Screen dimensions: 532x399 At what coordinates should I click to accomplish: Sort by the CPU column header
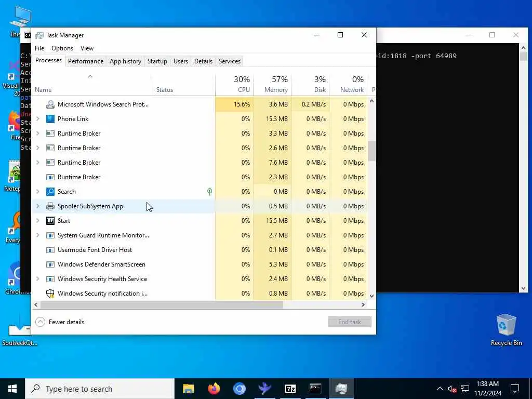(234, 85)
